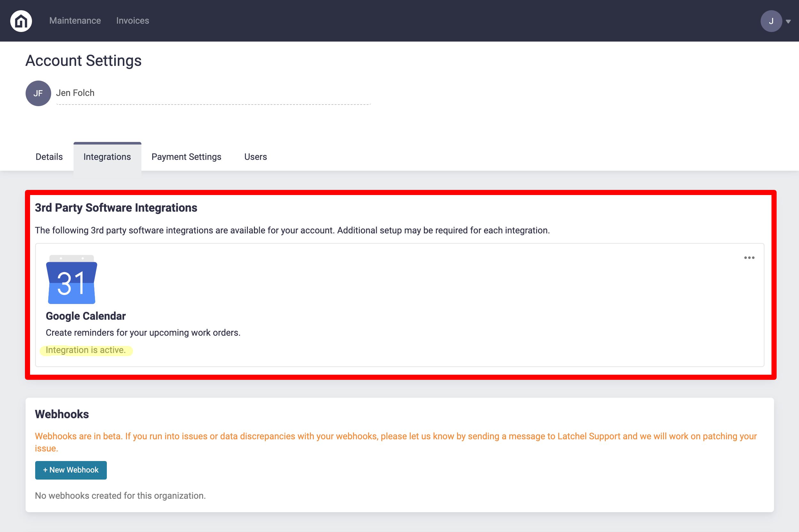Click the Google Calendar title

[85, 316]
